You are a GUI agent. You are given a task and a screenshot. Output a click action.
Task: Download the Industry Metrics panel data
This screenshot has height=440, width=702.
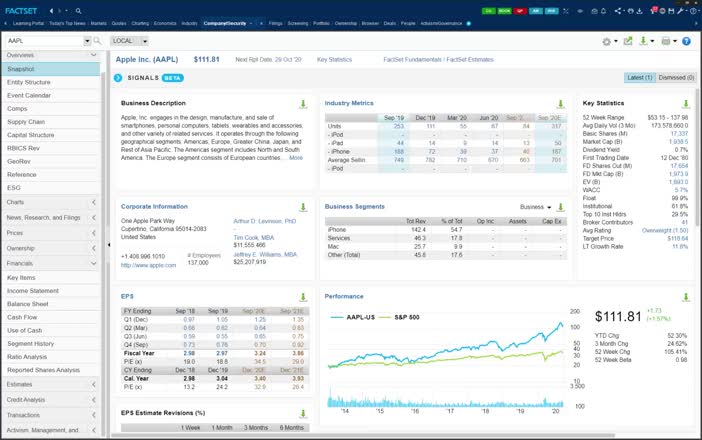coord(560,104)
